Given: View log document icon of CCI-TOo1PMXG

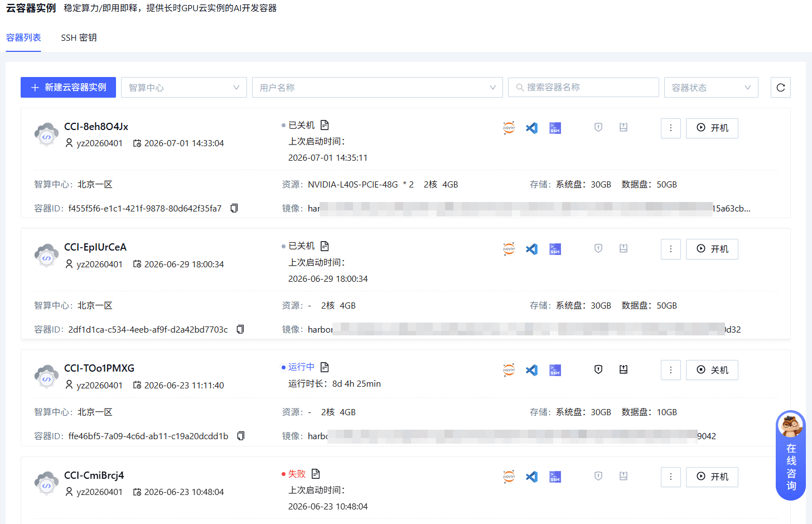Looking at the screenshot, I should (x=325, y=367).
